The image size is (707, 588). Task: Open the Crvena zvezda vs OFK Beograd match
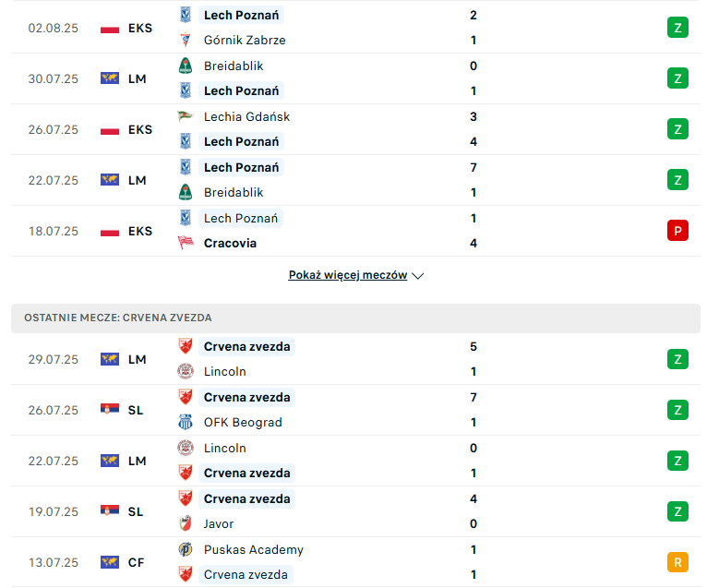tap(355, 410)
